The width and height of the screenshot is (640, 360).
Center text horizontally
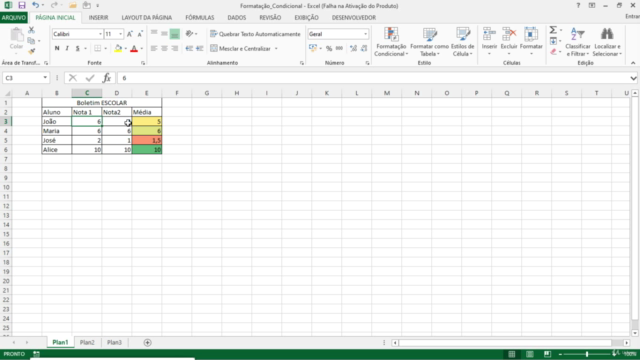click(164, 48)
